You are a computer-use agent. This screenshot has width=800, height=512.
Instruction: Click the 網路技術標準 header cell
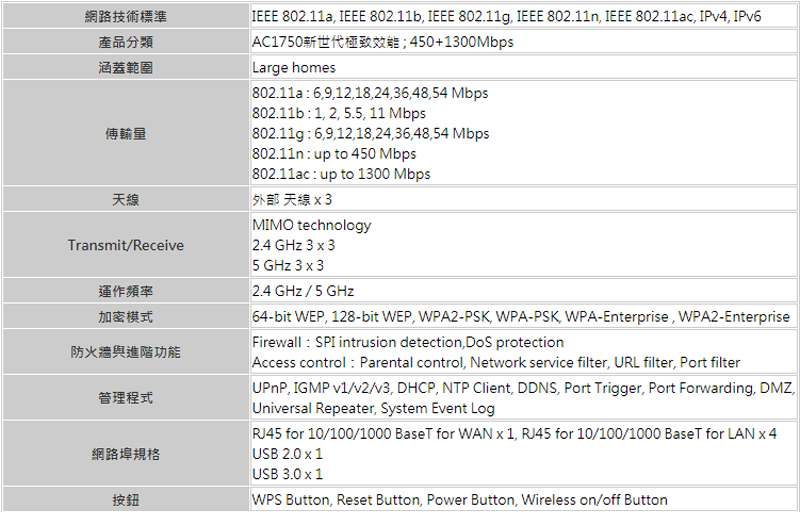pyautogui.click(x=126, y=16)
